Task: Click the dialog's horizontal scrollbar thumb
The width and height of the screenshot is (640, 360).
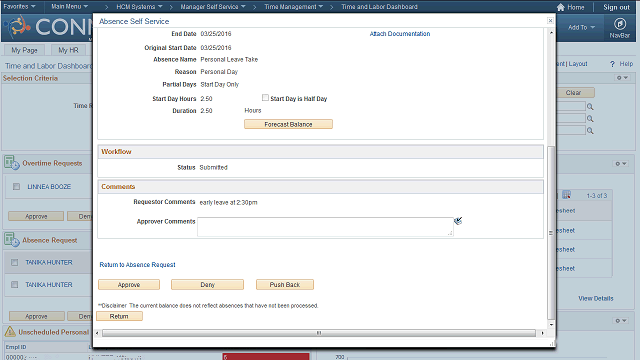Action: 319,333
